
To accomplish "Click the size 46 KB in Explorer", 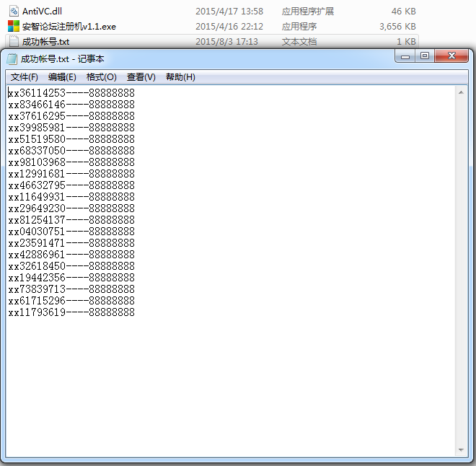I will pyautogui.click(x=403, y=12).
